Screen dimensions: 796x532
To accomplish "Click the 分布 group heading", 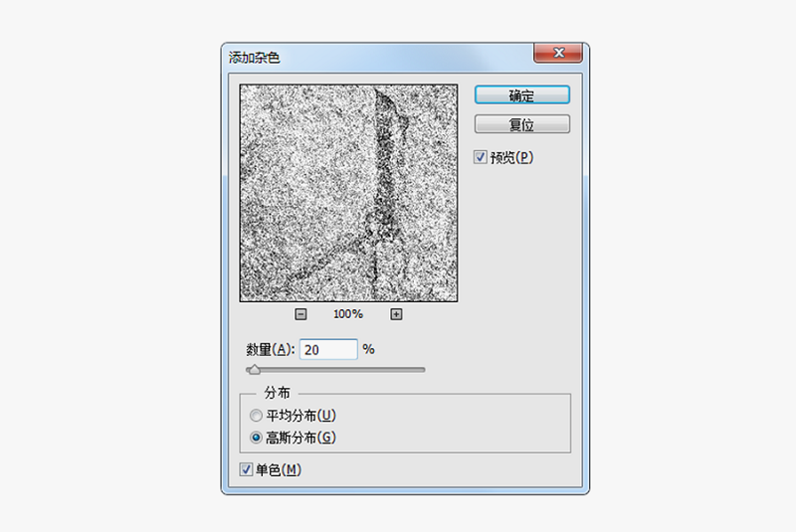I will point(278,393).
